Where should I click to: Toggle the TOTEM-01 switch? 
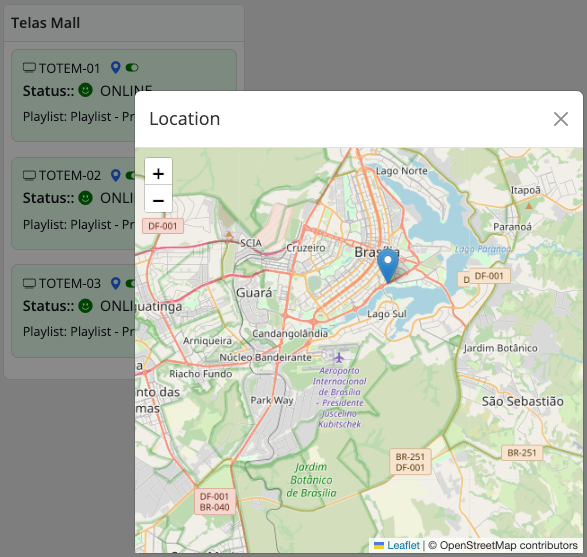tap(132, 68)
